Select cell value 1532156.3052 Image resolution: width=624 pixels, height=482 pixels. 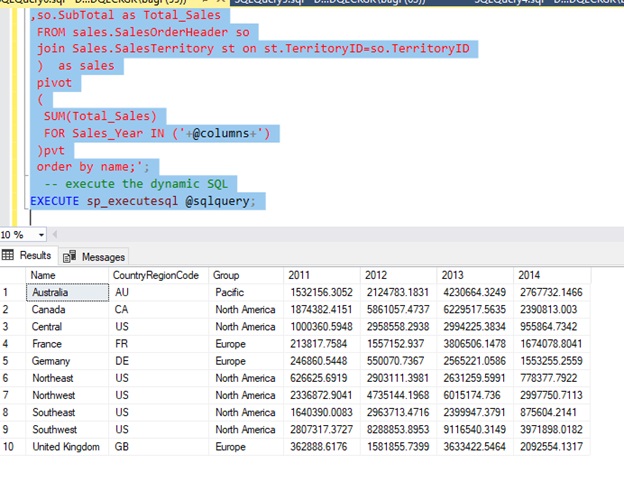click(x=322, y=293)
